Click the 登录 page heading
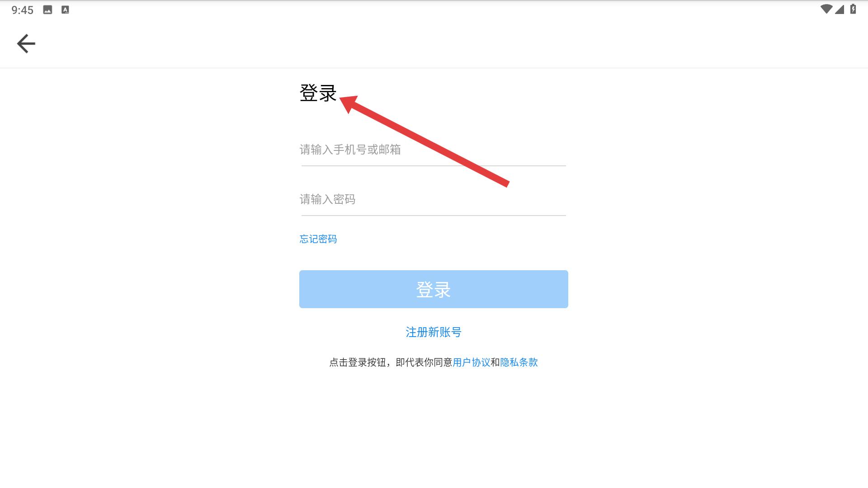 point(318,93)
